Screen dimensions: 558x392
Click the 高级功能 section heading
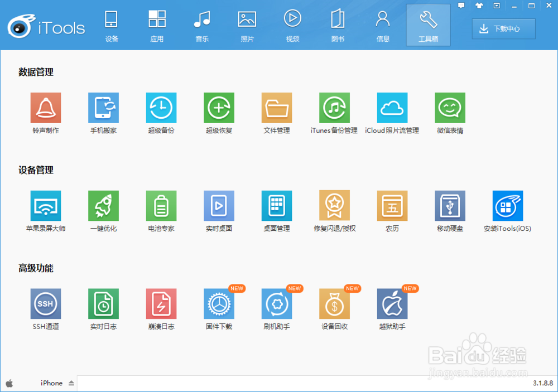click(x=36, y=268)
